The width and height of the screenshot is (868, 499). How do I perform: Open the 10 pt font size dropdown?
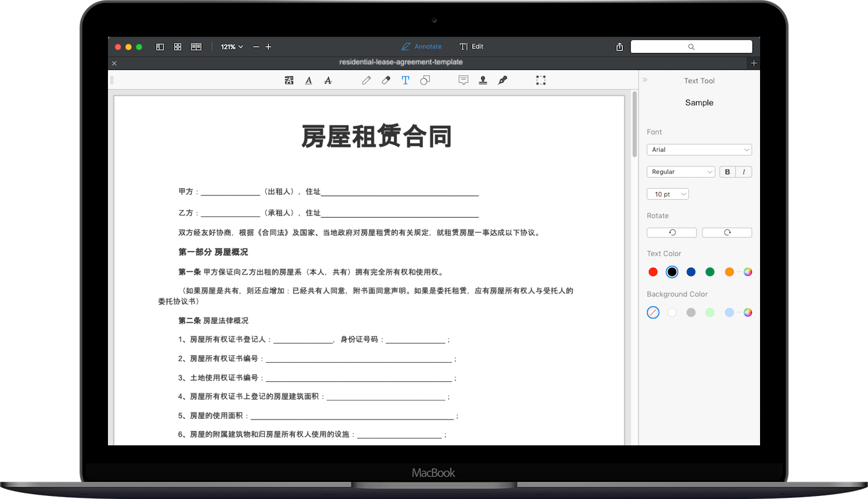(x=668, y=194)
